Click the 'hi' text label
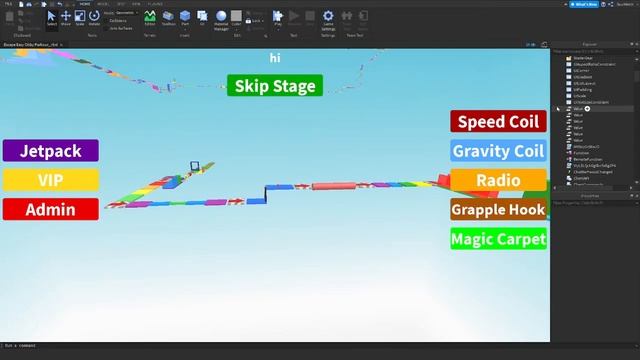640x360 pixels. [x=275, y=58]
